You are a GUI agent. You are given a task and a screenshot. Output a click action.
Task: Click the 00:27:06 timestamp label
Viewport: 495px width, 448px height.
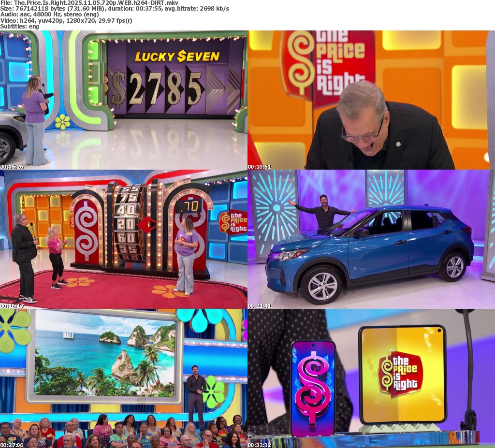click(12, 445)
